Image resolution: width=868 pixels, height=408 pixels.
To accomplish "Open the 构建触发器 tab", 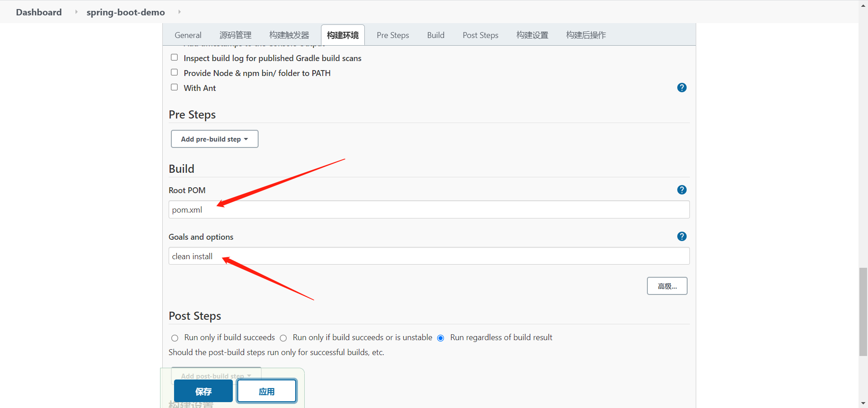I will [x=289, y=35].
